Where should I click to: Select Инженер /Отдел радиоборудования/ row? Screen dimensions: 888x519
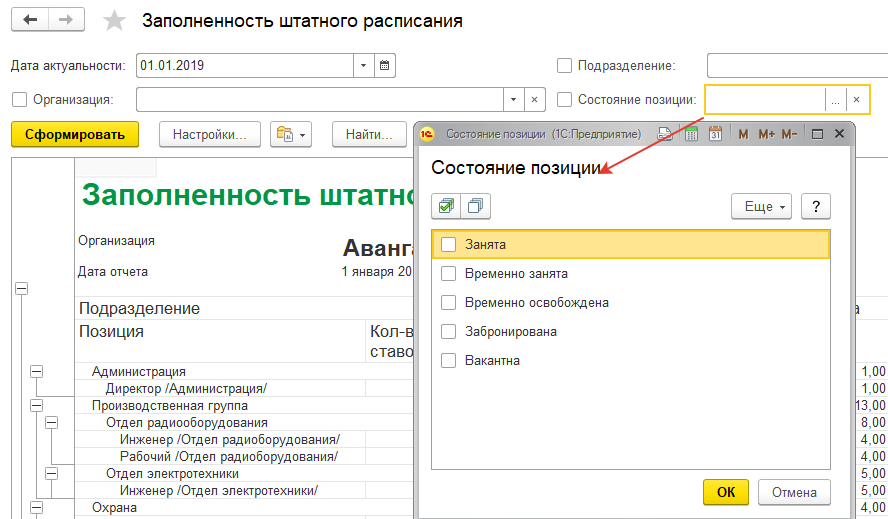230,440
